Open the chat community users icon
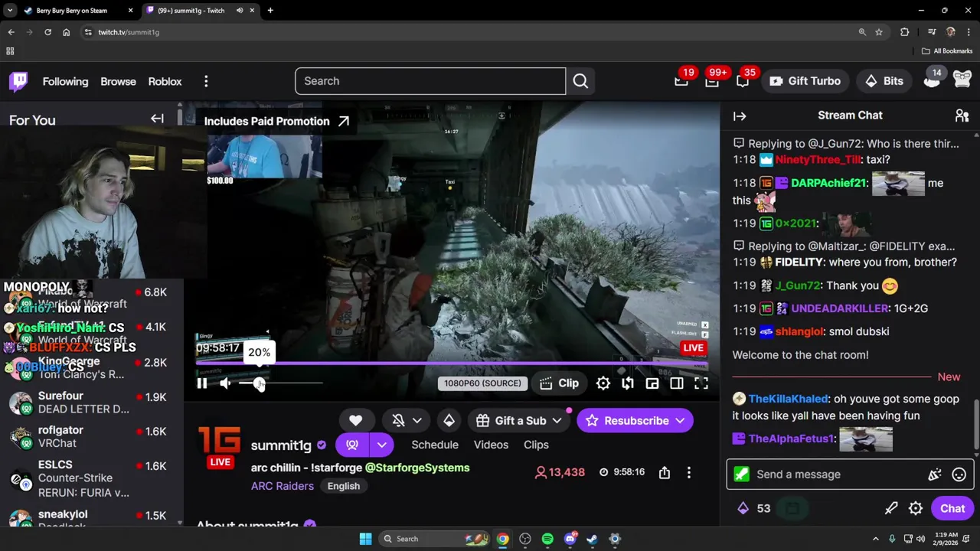Image resolution: width=980 pixels, height=551 pixels. pos(962,116)
